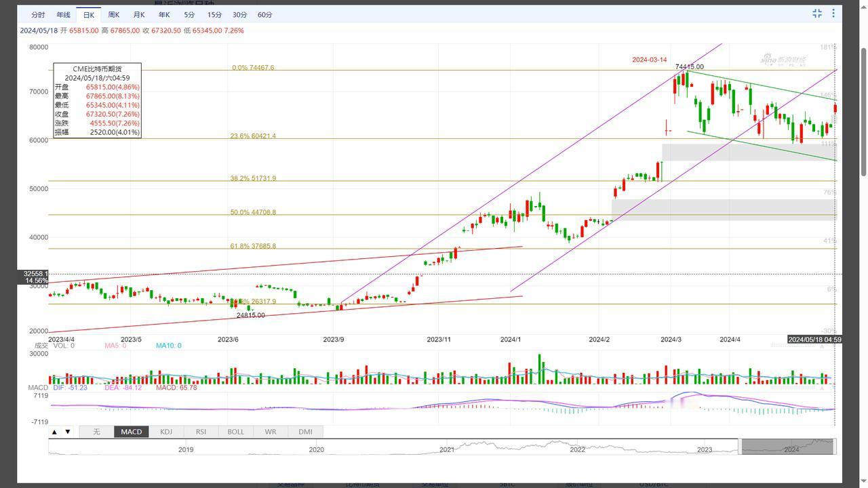The image size is (868, 488).
Task: Select the MACD indicator button
Action: (x=132, y=432)
